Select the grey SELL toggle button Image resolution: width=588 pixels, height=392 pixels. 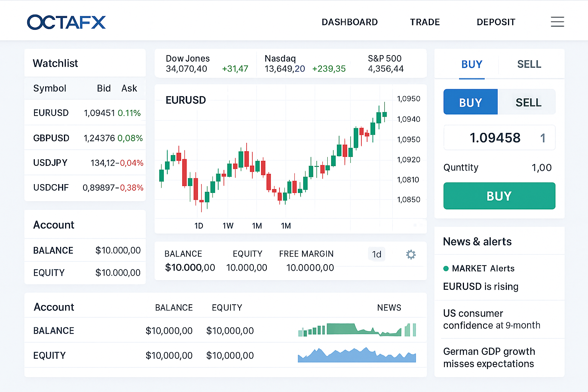527,102
